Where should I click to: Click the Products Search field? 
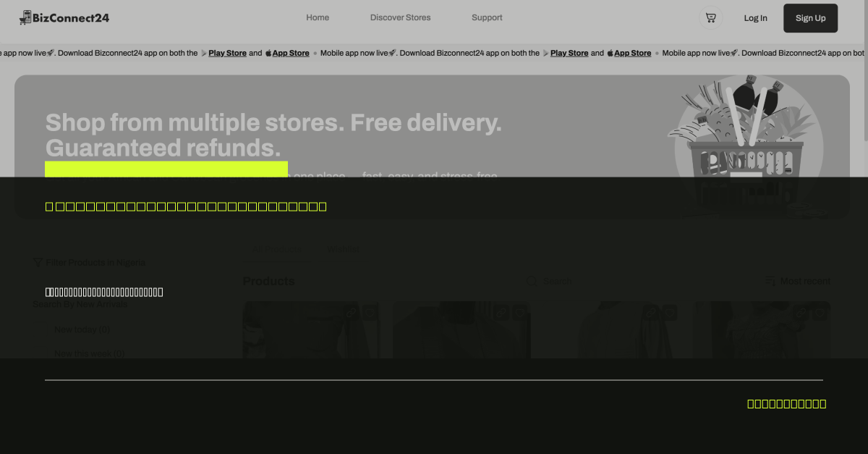[x=557, y=281]
